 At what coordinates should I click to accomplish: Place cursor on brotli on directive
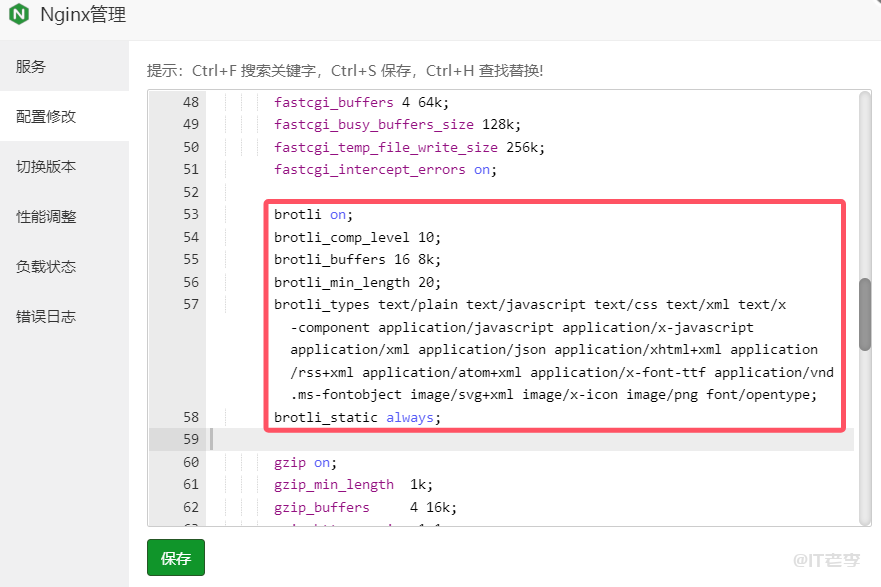[x=310, y=214]
